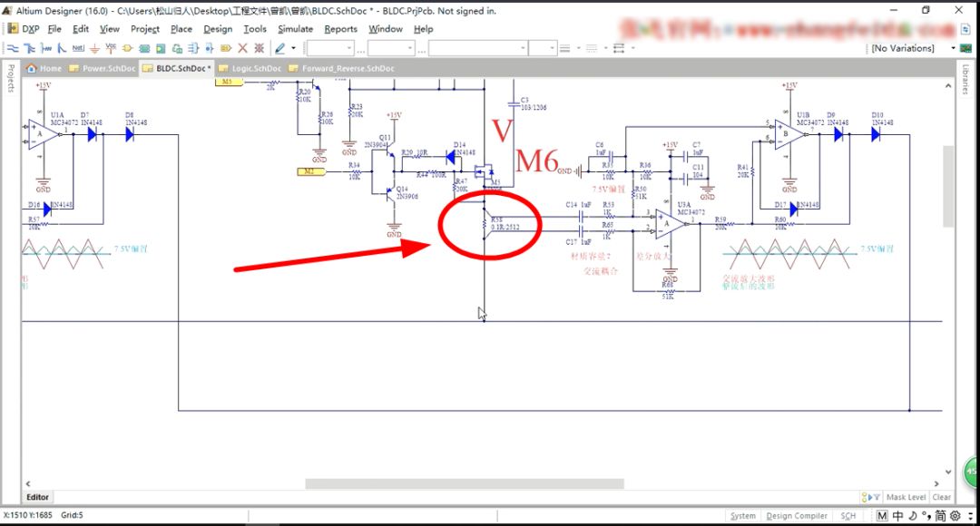Click the PCB board icon beside No Variations
The height and width of the screenshot is (526, 980).
(966, 48)
